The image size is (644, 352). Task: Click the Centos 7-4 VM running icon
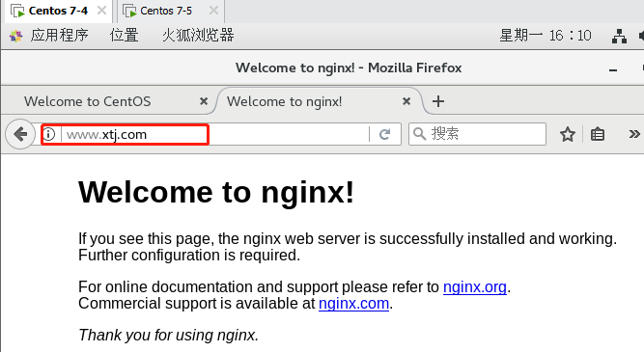pyautogui.click(x=17, y=11)
